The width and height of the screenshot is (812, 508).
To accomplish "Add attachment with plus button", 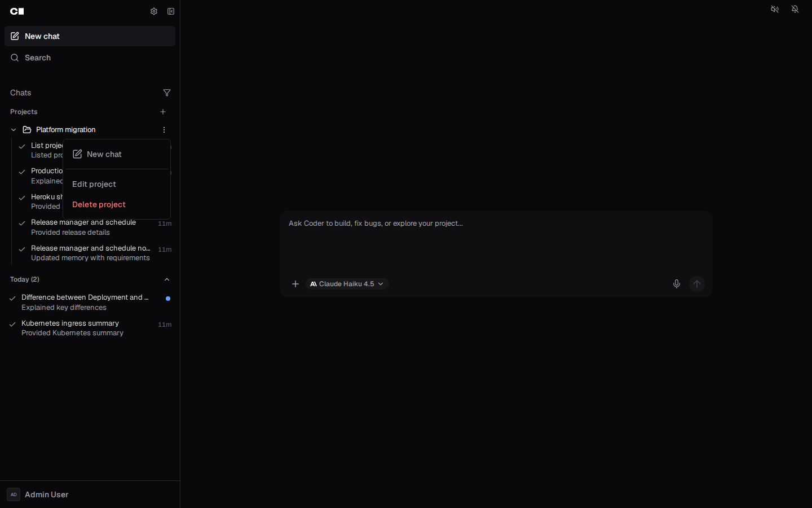I will (295, 284).
